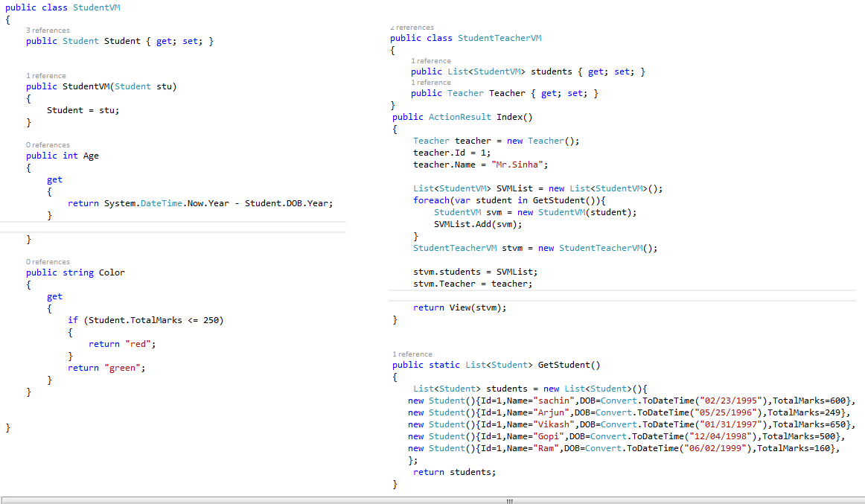Click the "return View(stvm);" statement
Screen dimensions: 865x504
coord(459,307)
